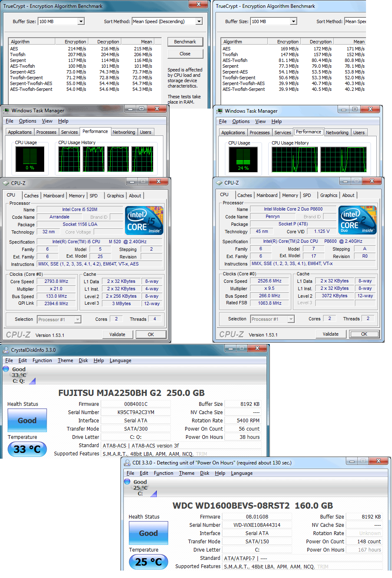Open the Help menu in the right Task Manager
Image resolution: width=392 pixels, height=578 pixels.
[x=276, y=121]
